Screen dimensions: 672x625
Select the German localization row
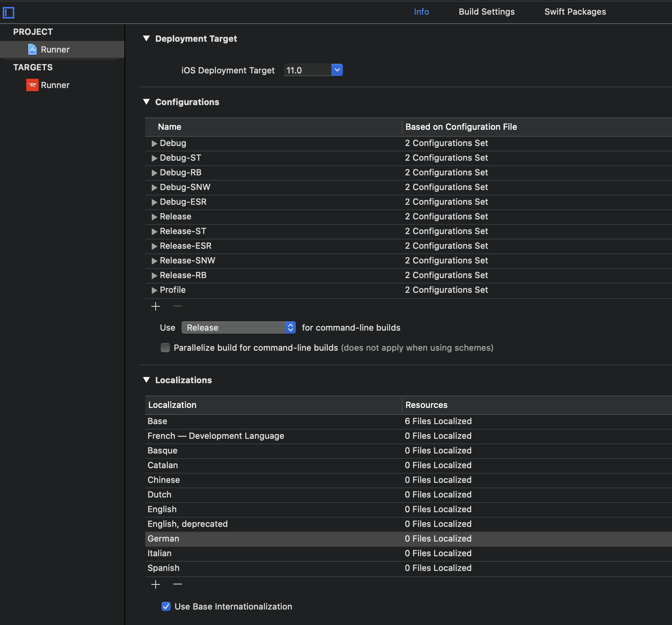[x=409, y=538]
